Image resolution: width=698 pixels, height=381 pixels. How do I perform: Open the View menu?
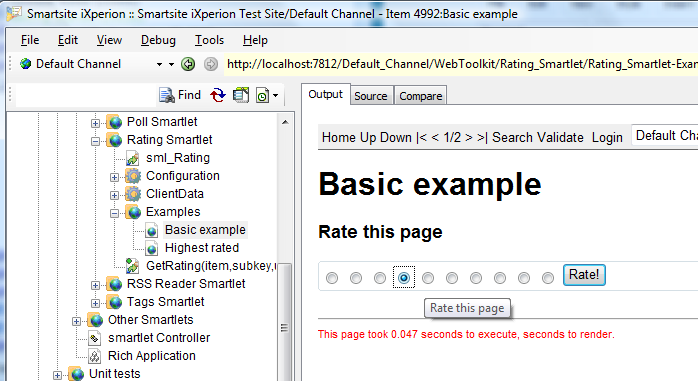(109, 41)
